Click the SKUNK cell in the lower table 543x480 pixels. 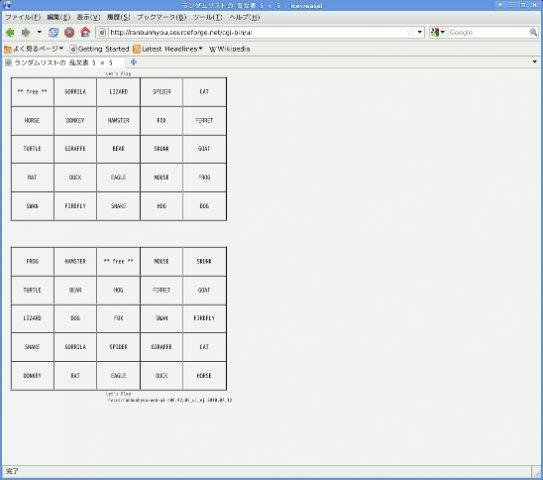pos(204,262)
